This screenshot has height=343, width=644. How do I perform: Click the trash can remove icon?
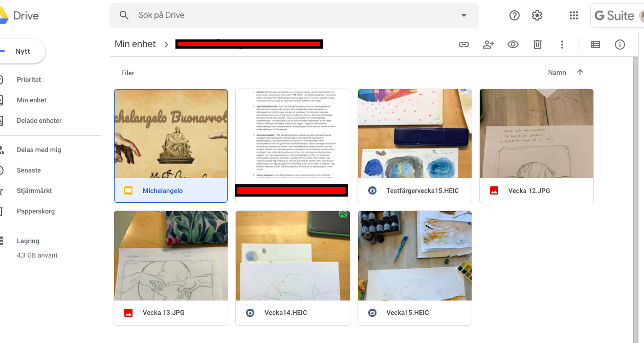[538, 45]
